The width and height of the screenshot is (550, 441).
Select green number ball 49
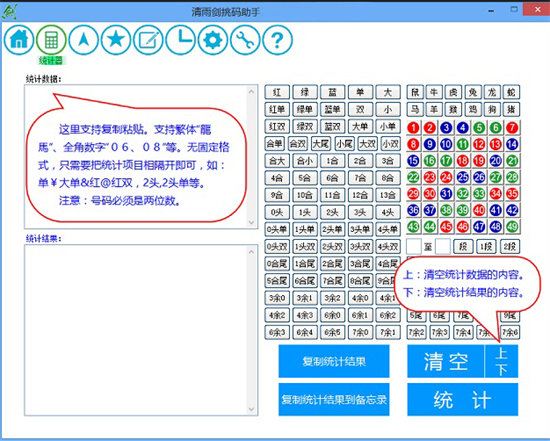click(x=512, y=227)
